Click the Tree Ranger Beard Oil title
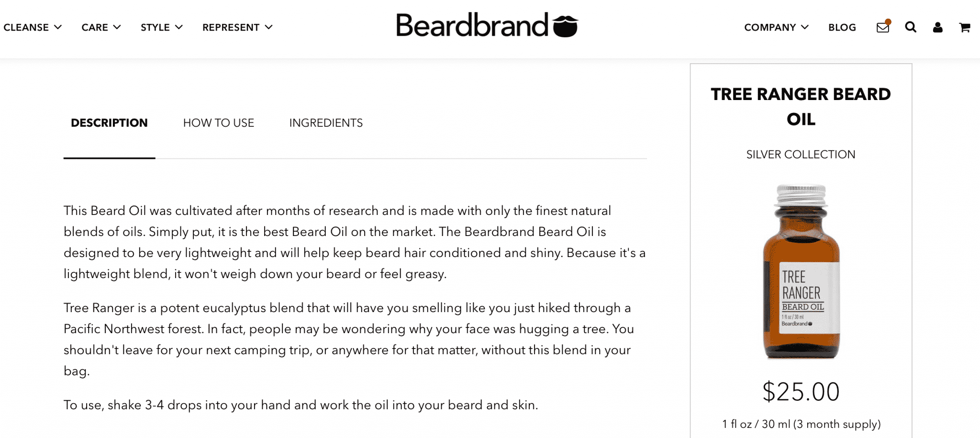 [x=801, y=106]
